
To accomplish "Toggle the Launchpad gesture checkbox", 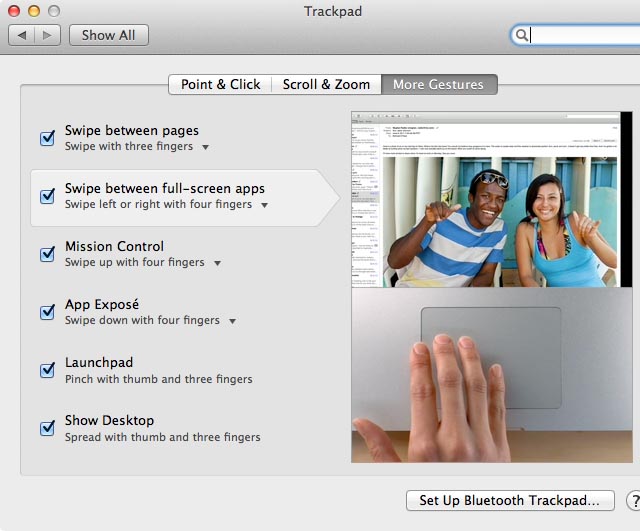I will (47, 370).
